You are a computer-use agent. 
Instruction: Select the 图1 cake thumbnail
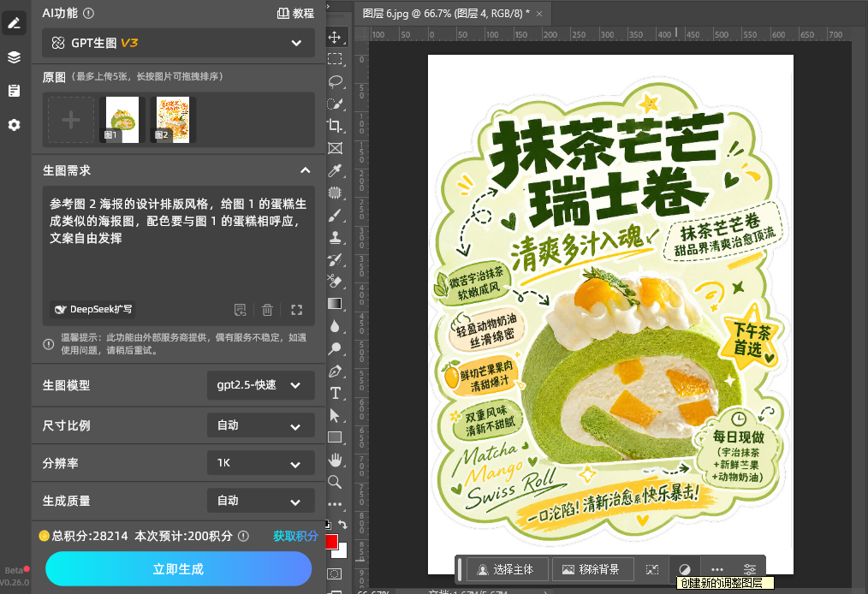click(x=122, y=120)
